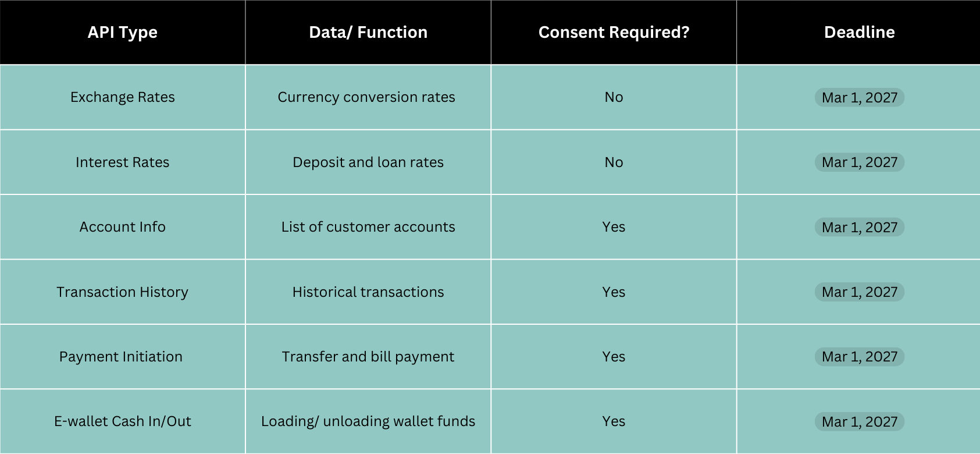The width and height of the screenshot is (980, 454).
Task: Click the Currency conversion rates cell
Action: pyautogui.click(x=366, y=97)
